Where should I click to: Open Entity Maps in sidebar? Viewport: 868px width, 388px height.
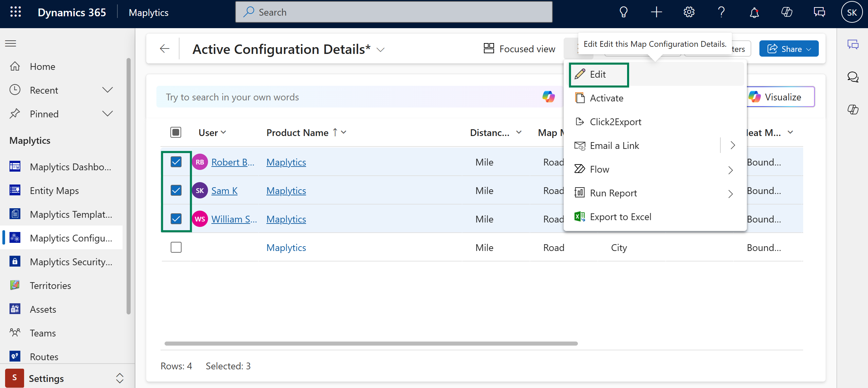point(61,191)
